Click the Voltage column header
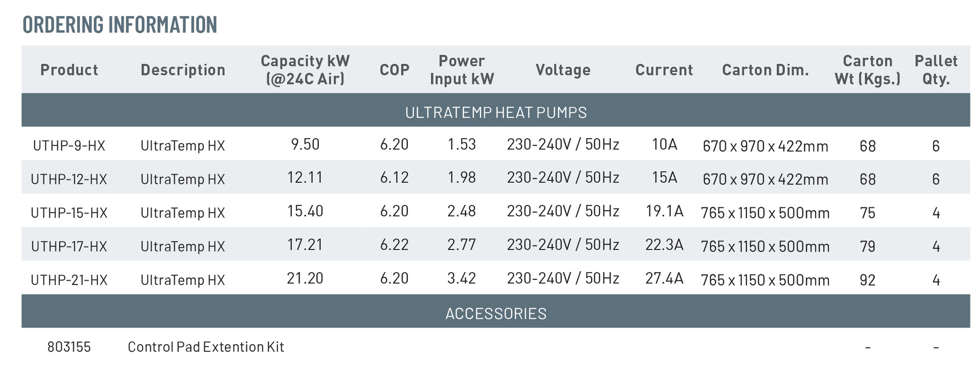This screenshot has width=980, height=382. coord(563,70)
